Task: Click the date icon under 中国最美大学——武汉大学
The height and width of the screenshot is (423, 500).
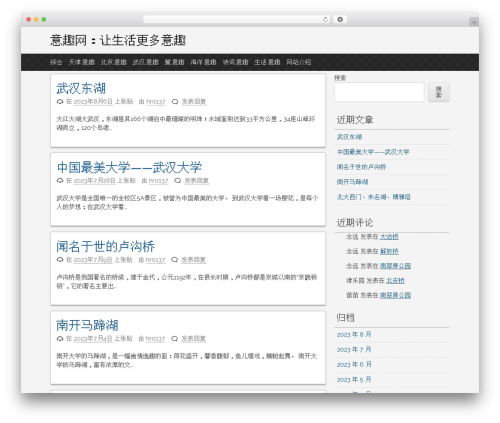Action: click(60, 181)
